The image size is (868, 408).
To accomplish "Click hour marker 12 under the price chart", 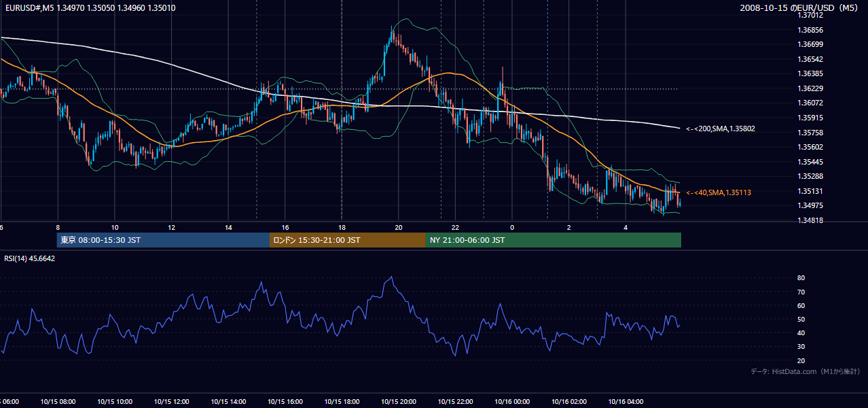I will (x=171, y=228).
